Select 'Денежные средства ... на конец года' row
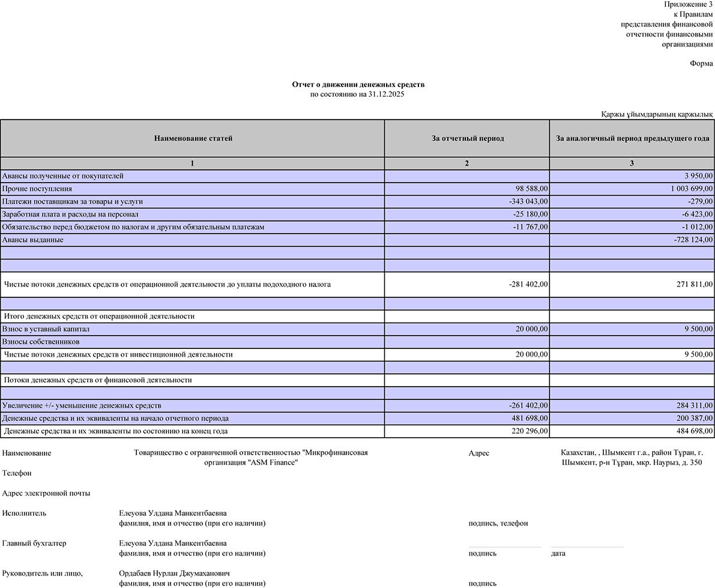 point(357,431)
